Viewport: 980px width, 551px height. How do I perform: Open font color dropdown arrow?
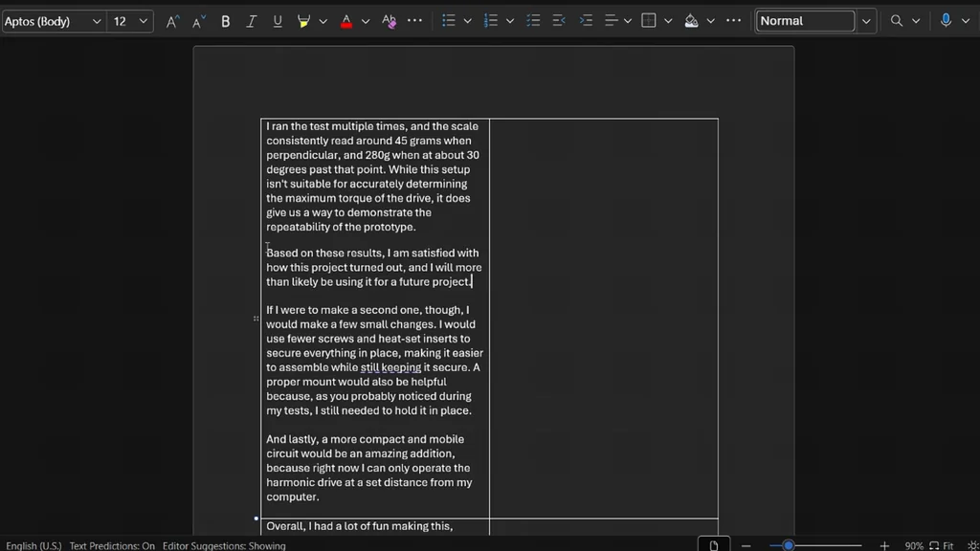[366, 21]
